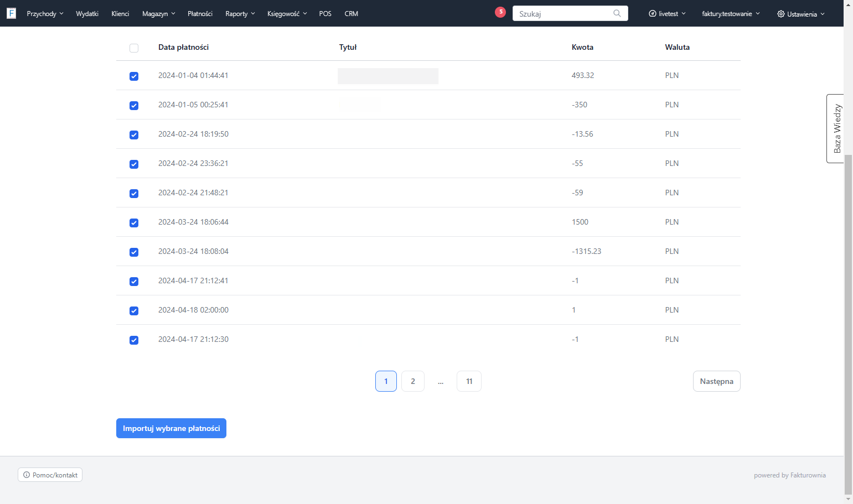This screenshot has width=853, height=504.
Task: Open the Fakturownia logo home icon
Action: tap(11, 13)
